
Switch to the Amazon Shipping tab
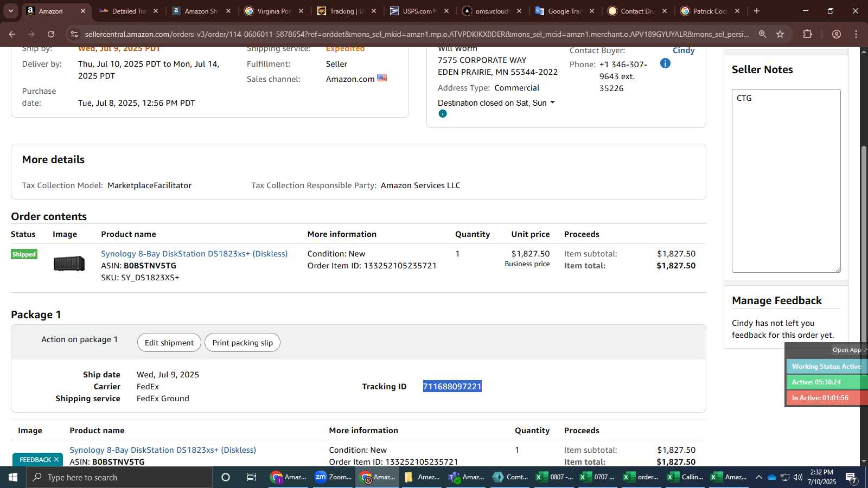point(201,11)
